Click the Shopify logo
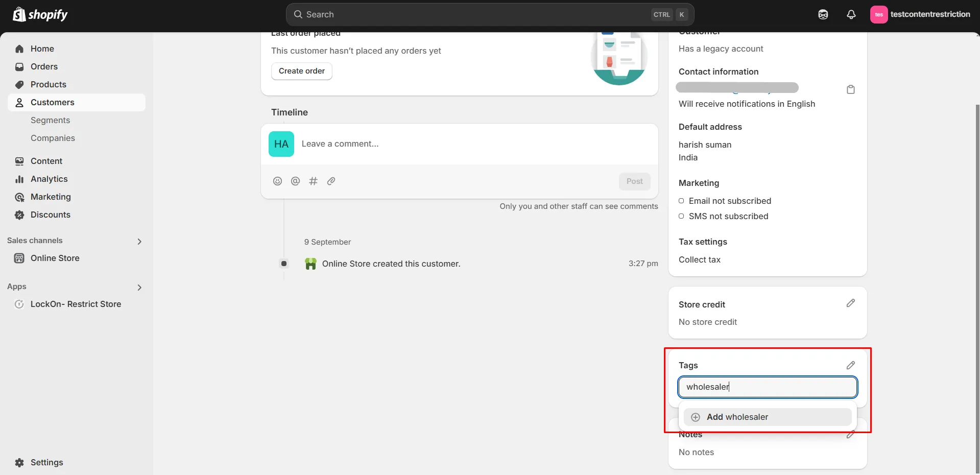Screen dimensions: 980x475 [x=40, y=15]
